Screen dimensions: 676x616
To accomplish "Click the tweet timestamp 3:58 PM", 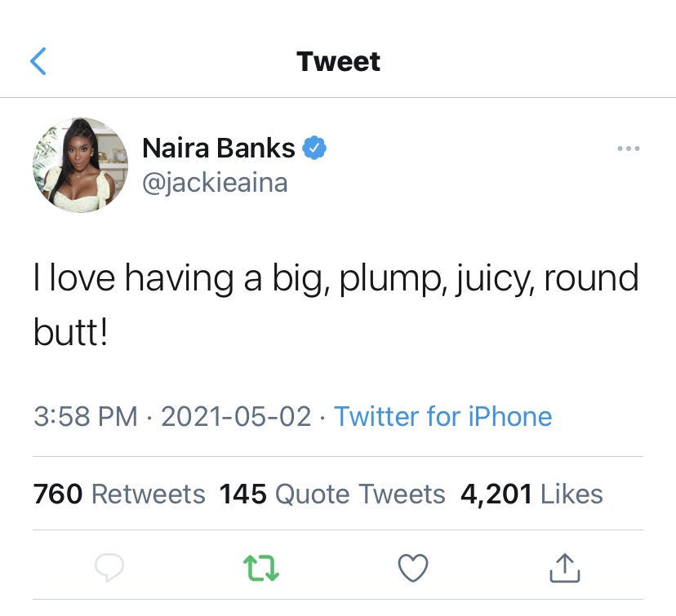I will pos(86,417).
